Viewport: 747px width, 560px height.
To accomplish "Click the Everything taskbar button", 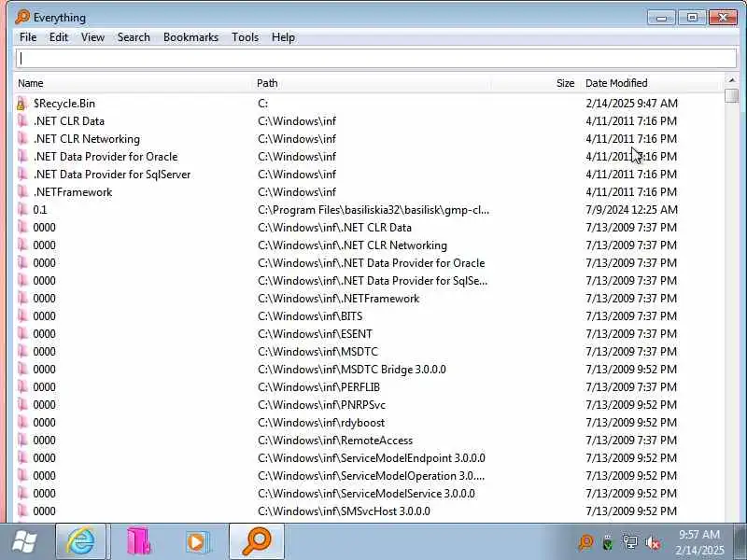I will pos(257,541).
